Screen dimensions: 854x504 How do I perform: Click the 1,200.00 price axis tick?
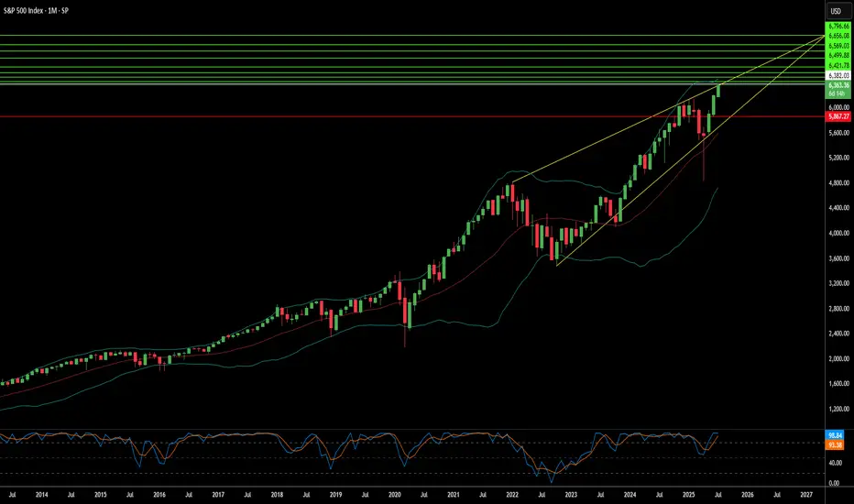click(838, 409)
